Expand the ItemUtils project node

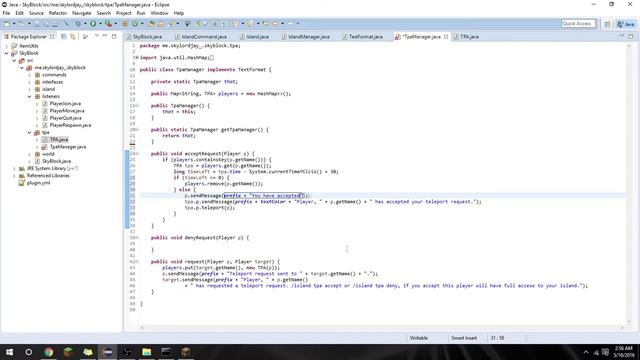[7, 46]
